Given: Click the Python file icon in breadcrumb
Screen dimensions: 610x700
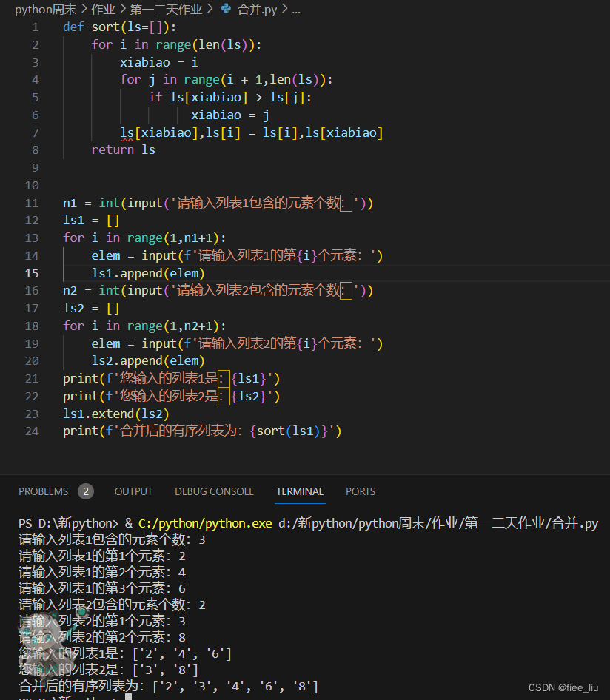Looking at the screenshot, I should (227, 8).
